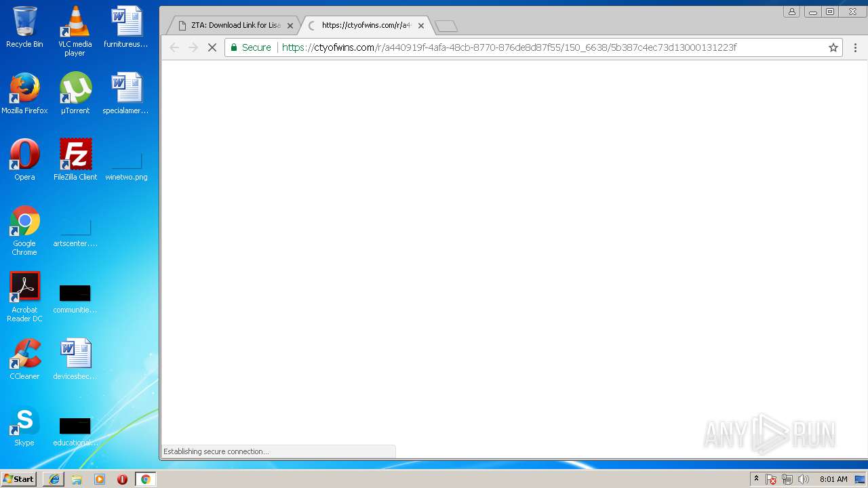The image size is (868, 488).
Task: Show hidden tray icons arrow
Action: 756,479
